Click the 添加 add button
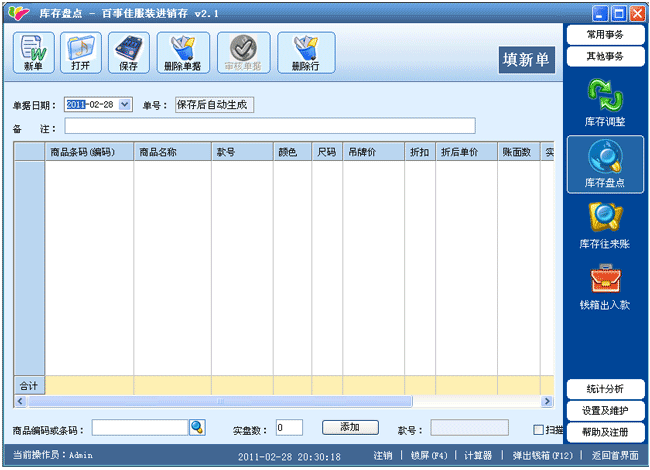 pyautogui.click(x=350, y=427)
